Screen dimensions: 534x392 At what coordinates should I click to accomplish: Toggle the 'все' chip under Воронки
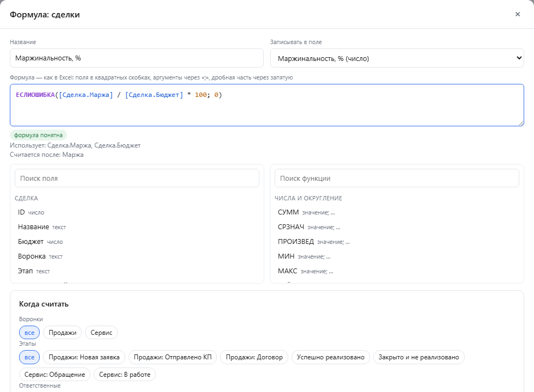point(29,333)
